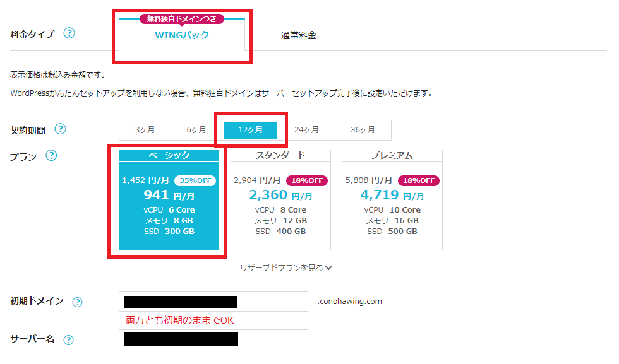
Task: Click the struck-through 1,452 円/月 price
Action: [147, 180]
